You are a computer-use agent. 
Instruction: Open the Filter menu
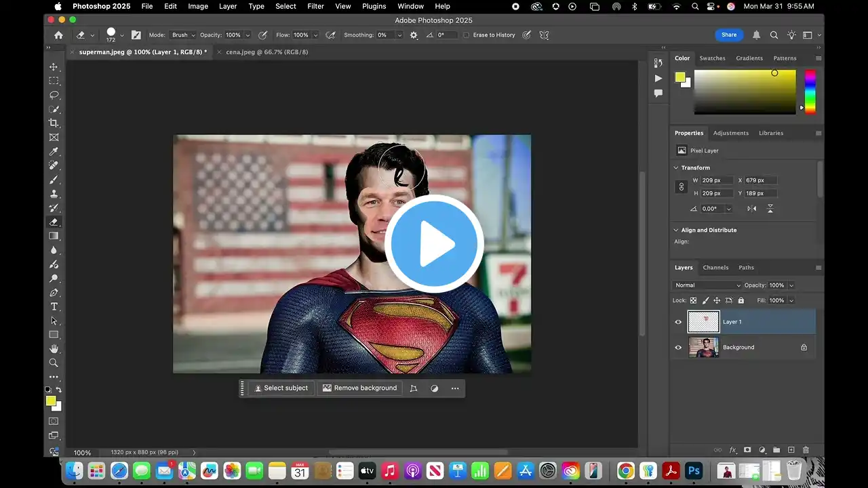pos(315,6)
